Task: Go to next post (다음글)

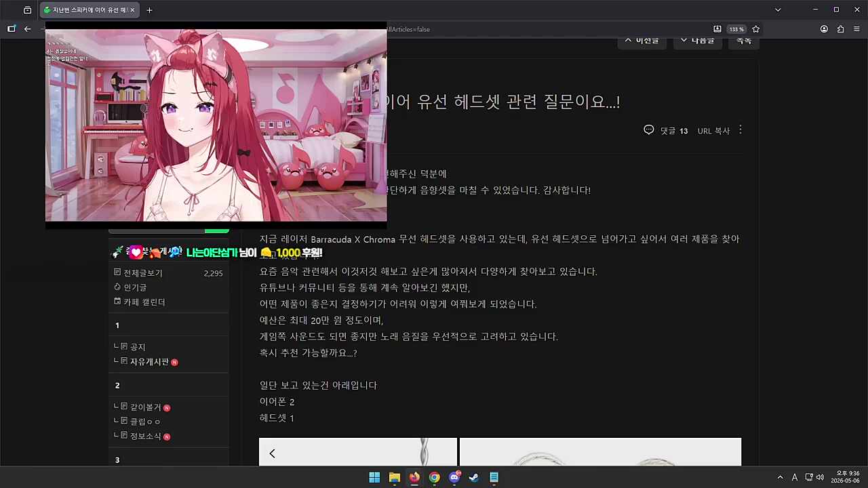Action: [697, 41]
